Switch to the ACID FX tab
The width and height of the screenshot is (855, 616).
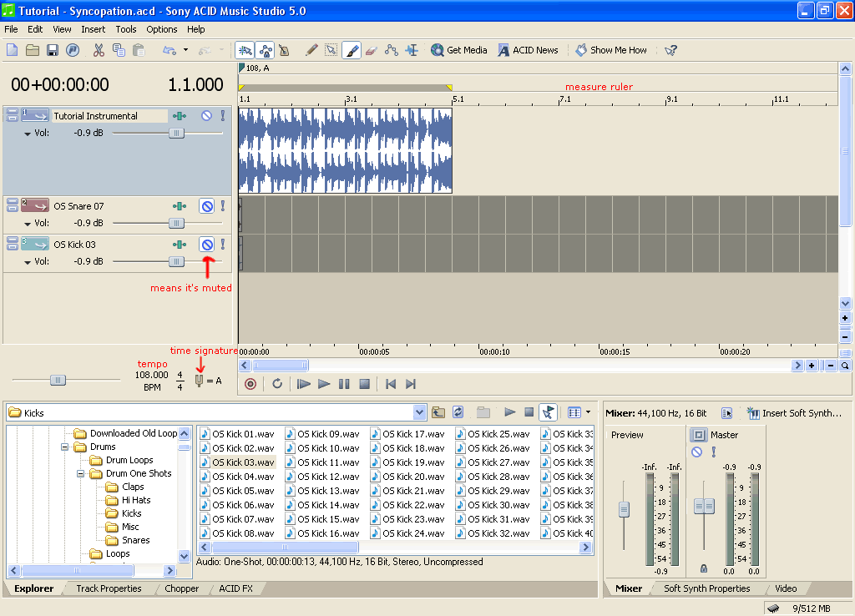[235, 588]
